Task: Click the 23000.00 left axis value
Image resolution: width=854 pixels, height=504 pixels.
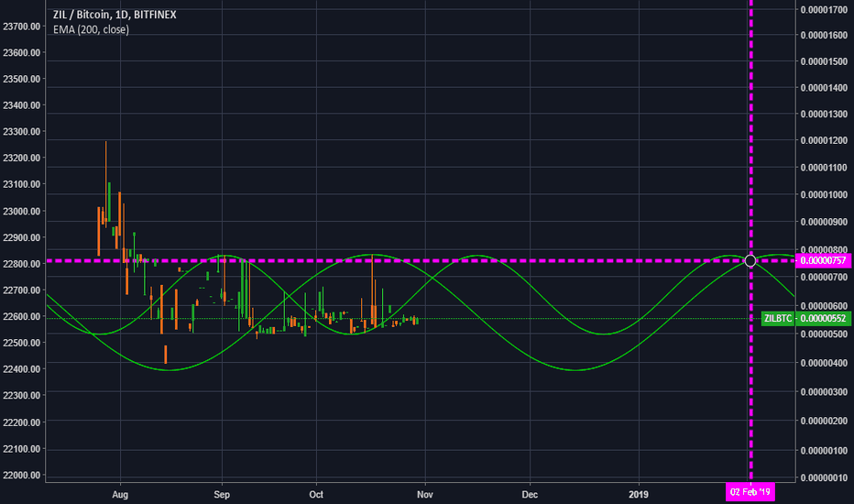Action: 21,211
